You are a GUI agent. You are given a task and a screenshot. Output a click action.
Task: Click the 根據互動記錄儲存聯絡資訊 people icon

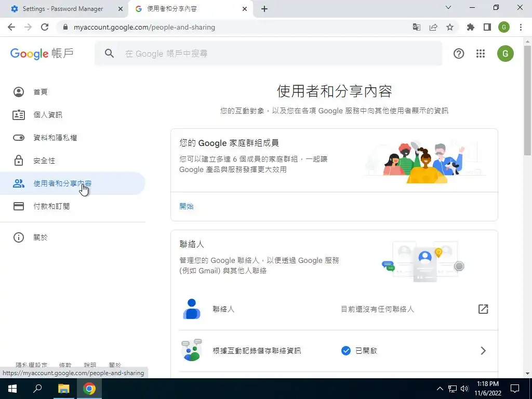click(192, 350)
